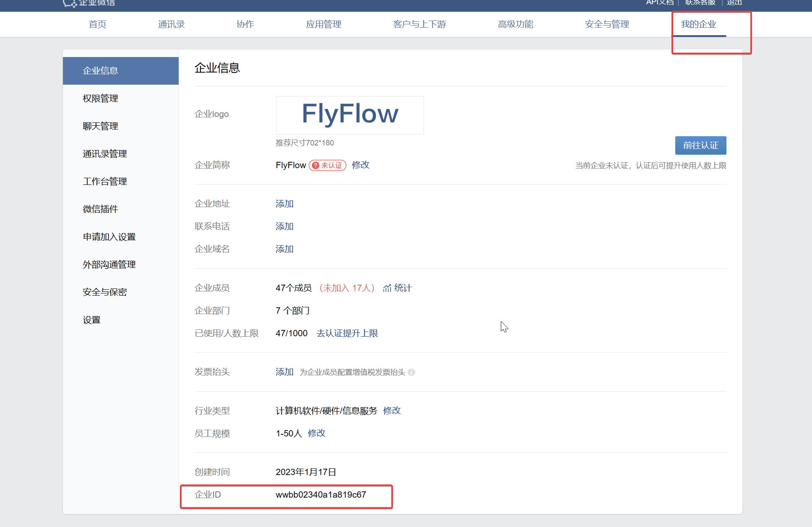Click 去认证提升上限 link
Screen dimensions: 812x527
[x=347, y=333]
